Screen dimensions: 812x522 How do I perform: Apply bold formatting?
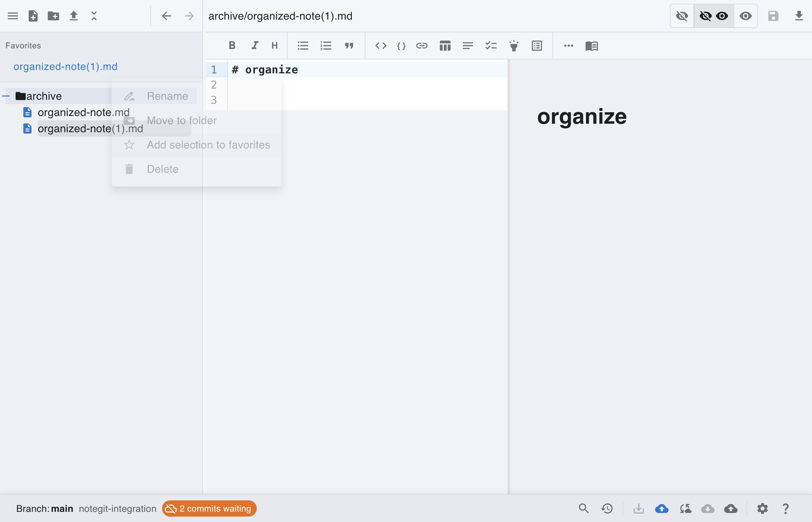(x=232, y=45)
